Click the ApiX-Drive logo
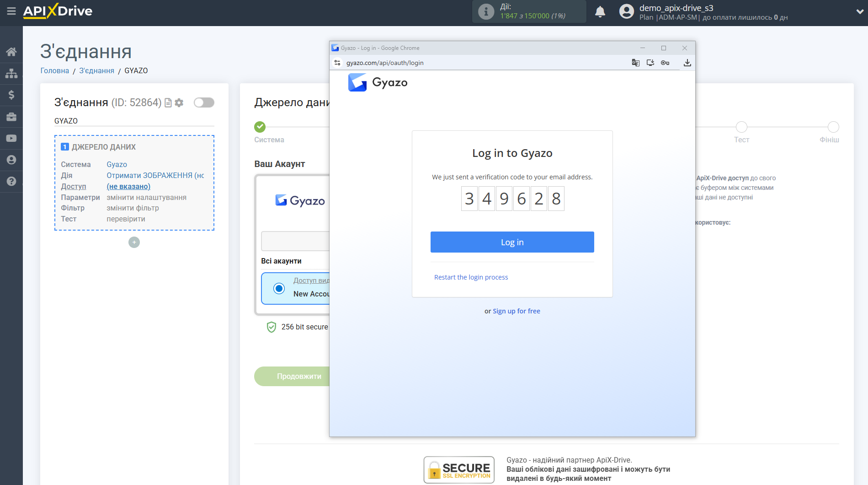The height and width of the screenshot is (485, 868). click(x=57, y=11)
